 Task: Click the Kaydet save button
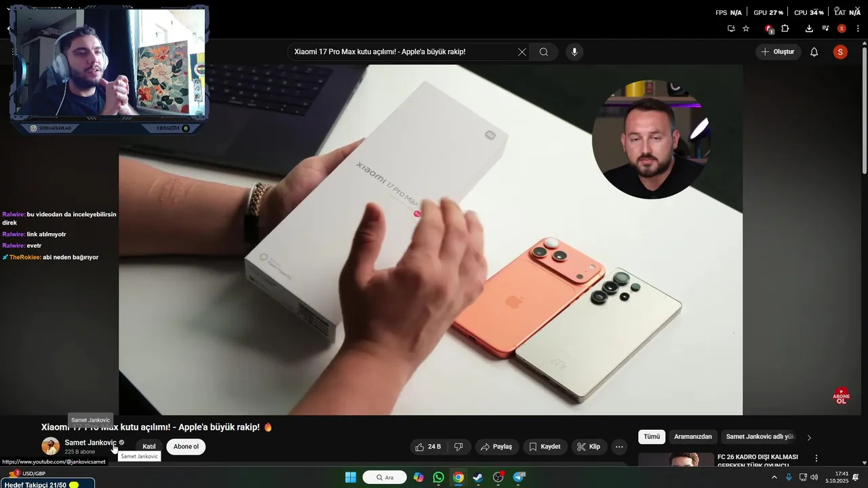[x=545, y=447]
